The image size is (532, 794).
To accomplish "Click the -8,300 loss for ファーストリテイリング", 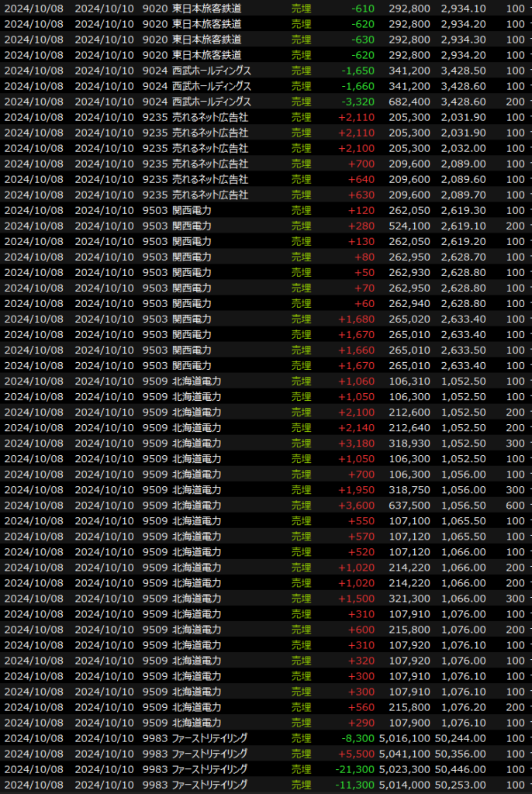I will coord(358,737).
